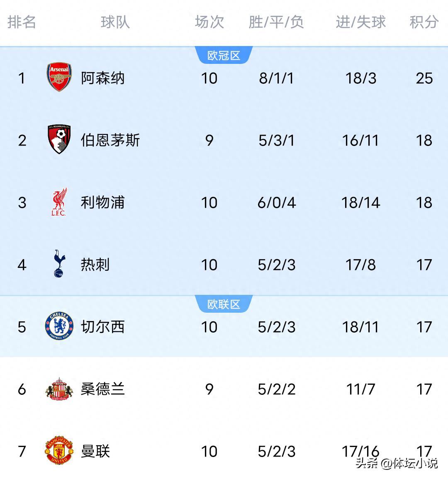Open team 伯恩茅斯 details
The image size is (448, 479).
[x=110, y=140]
